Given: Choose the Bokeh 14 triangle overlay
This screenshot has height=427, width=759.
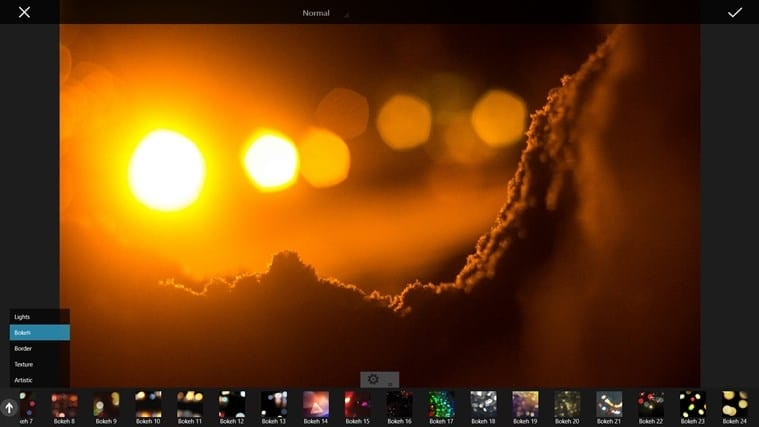Looking at the screenshot, I should 316,404.
